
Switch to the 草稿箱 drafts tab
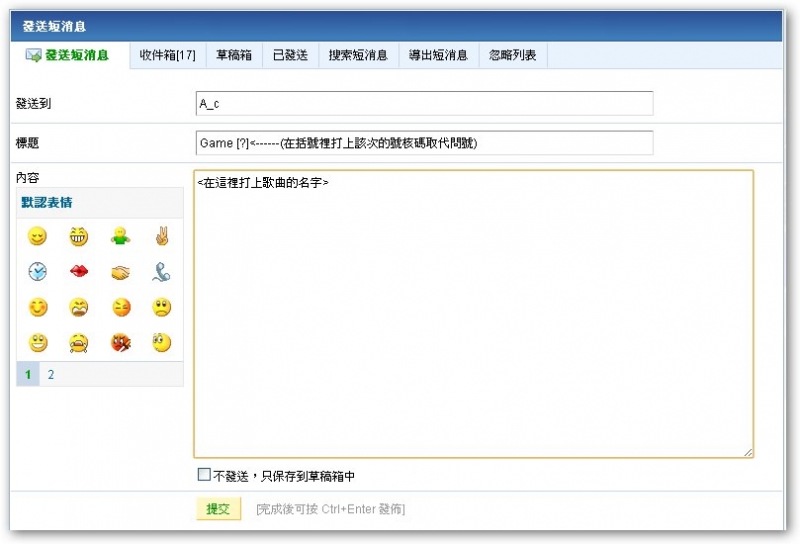[234, 55]
